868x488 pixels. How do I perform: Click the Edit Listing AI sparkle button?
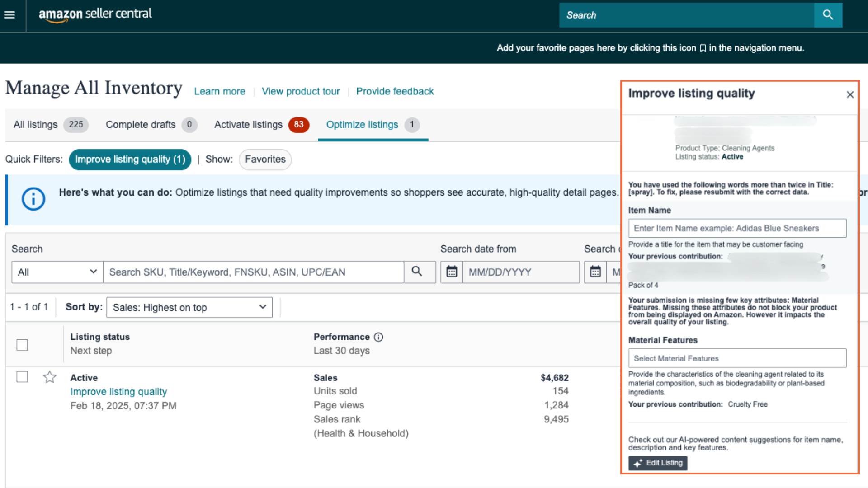tap(657, 463)
